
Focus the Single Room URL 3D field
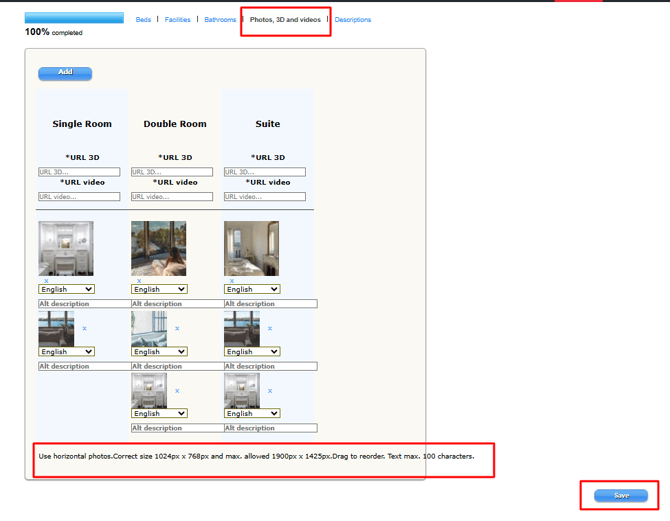[x=79, y=172]
